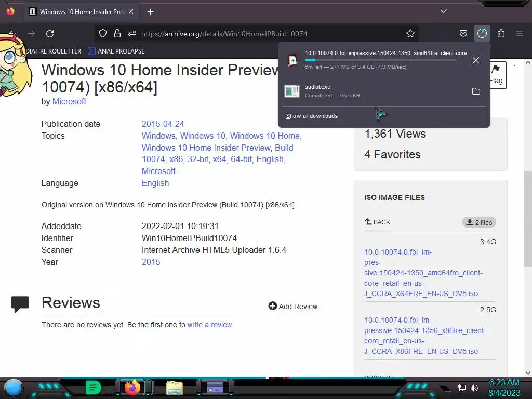The width and height of the screenshot is (532, 399).
Task: Click the 4 Favorites count
Action: [x=392, y=154]
